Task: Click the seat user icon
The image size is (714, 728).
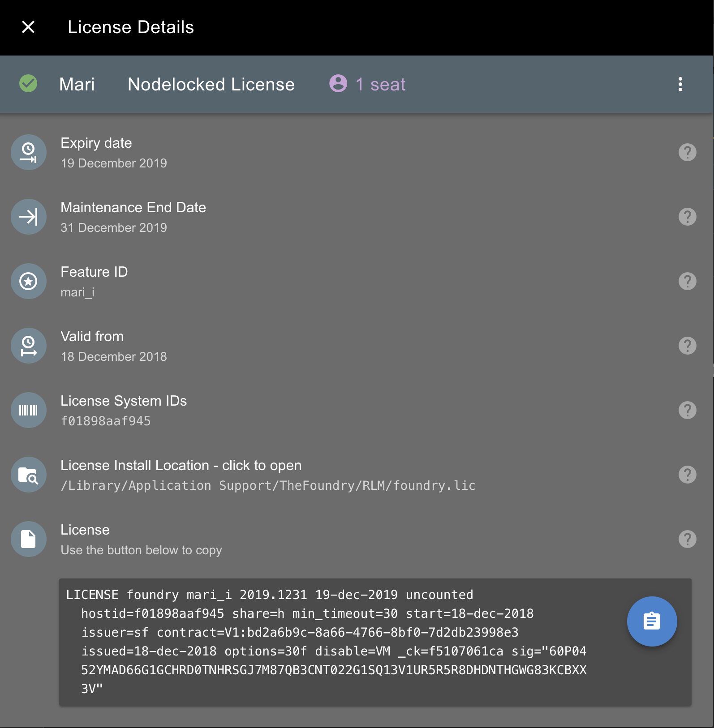Action: (x=338, y=83)
